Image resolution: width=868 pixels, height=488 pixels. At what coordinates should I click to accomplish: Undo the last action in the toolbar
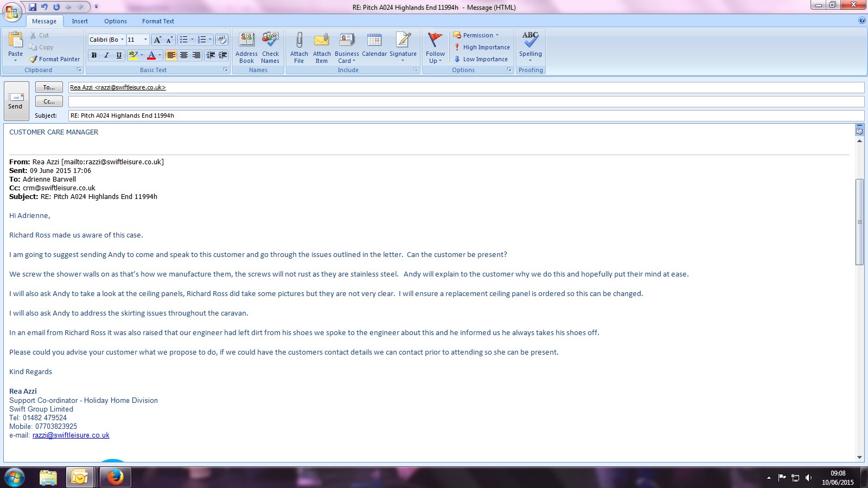[x=44, y=7]
